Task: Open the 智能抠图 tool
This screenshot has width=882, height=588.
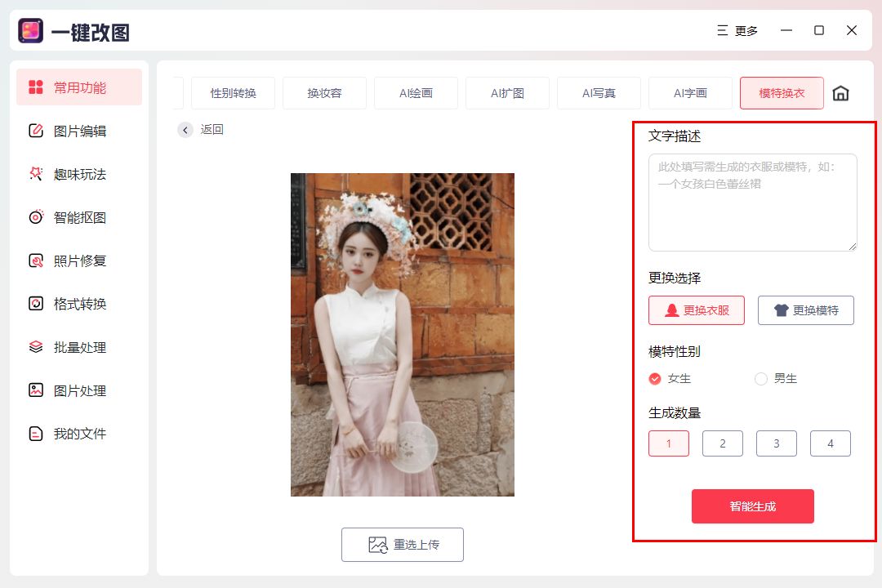Action: (78, 217)
